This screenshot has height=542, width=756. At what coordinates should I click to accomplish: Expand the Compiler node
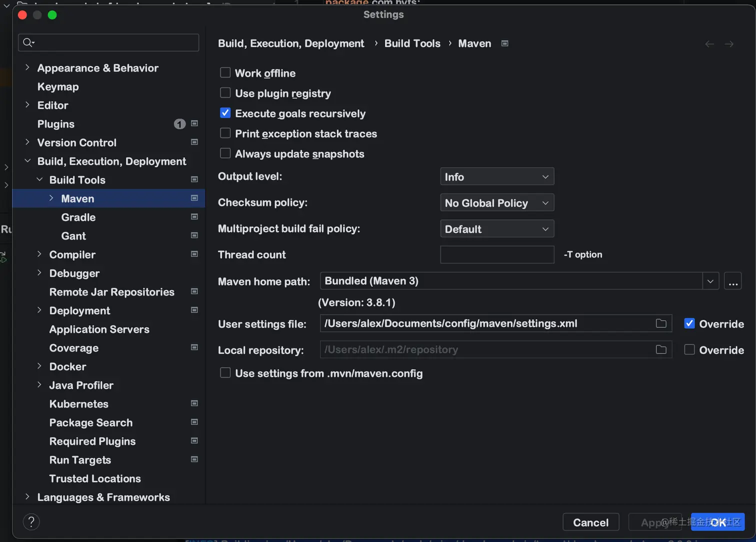39,254
